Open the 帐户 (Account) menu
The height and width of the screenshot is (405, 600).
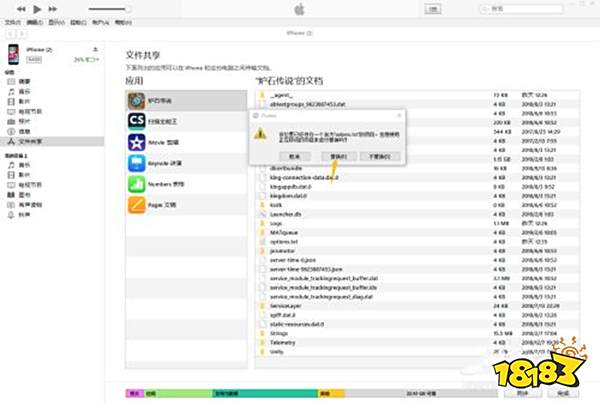[100, 23]
